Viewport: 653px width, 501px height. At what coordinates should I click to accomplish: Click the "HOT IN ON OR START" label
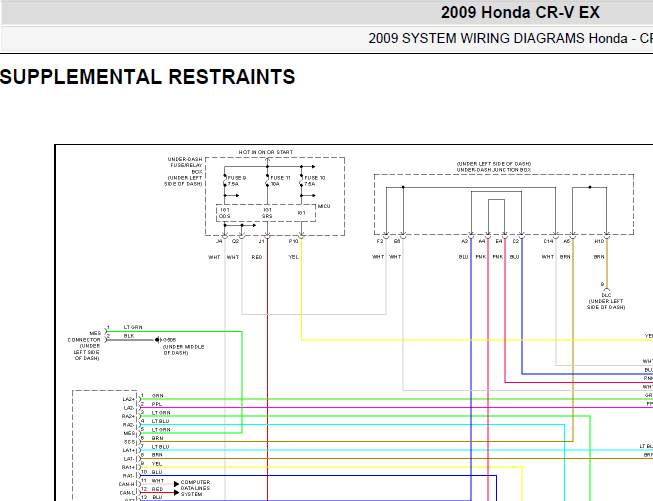[266, 152]
